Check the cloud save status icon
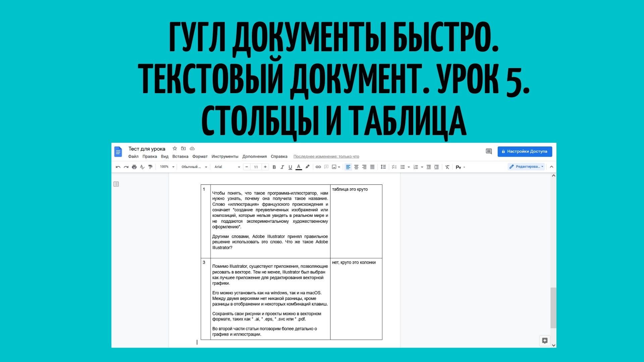The height and width of the screenshot is (362, 644). click(192, 148)
